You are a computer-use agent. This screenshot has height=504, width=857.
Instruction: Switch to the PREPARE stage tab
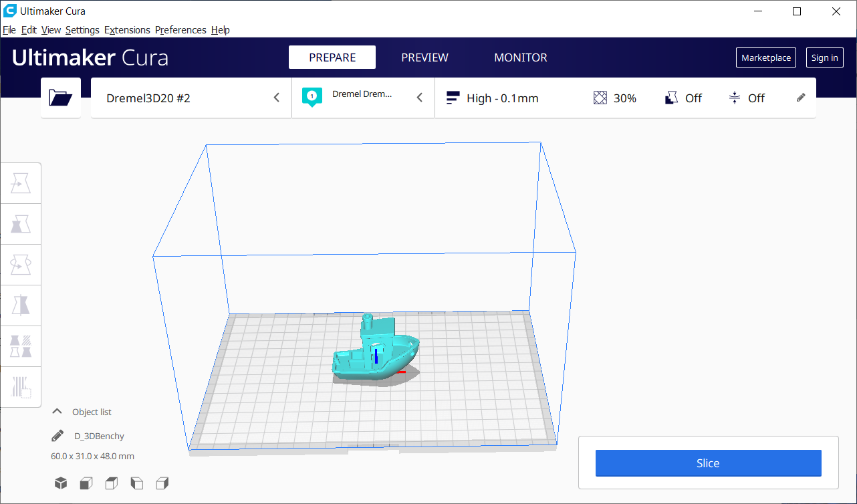332,57
